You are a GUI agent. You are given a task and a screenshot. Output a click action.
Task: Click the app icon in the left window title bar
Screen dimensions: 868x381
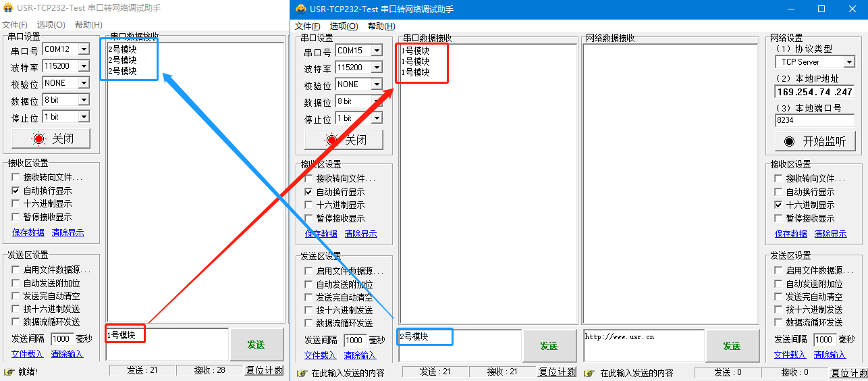tap(8, 9)
